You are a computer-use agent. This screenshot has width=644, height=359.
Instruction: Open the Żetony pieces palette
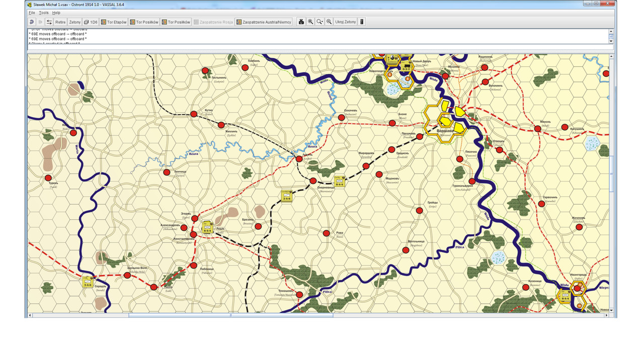(75, 22)
